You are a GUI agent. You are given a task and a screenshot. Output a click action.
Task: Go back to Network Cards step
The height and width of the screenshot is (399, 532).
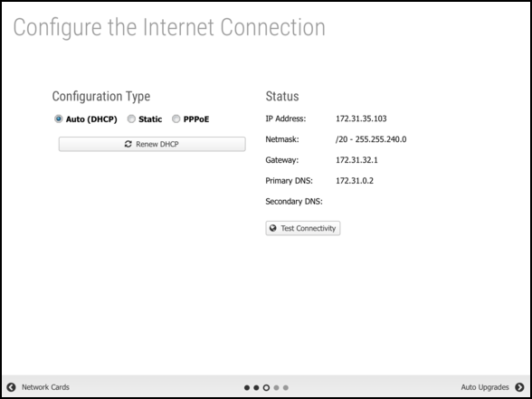(x=45, y=387)
